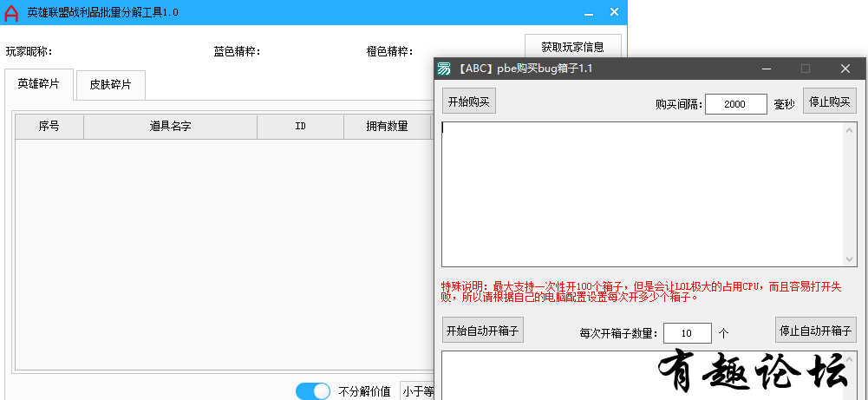Minimize the 英雄联盟战利品批量分解工具 window

pos(589,13)
